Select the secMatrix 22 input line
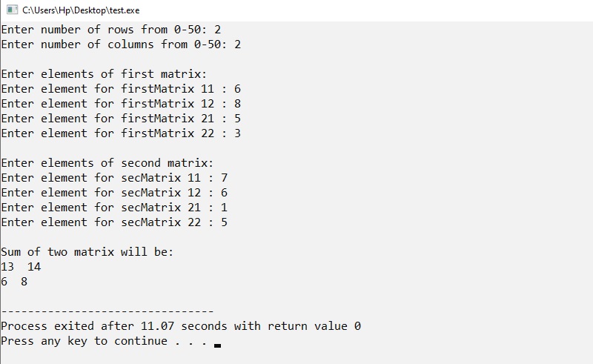Screen dimensions: 593x364 pos(114,222)
